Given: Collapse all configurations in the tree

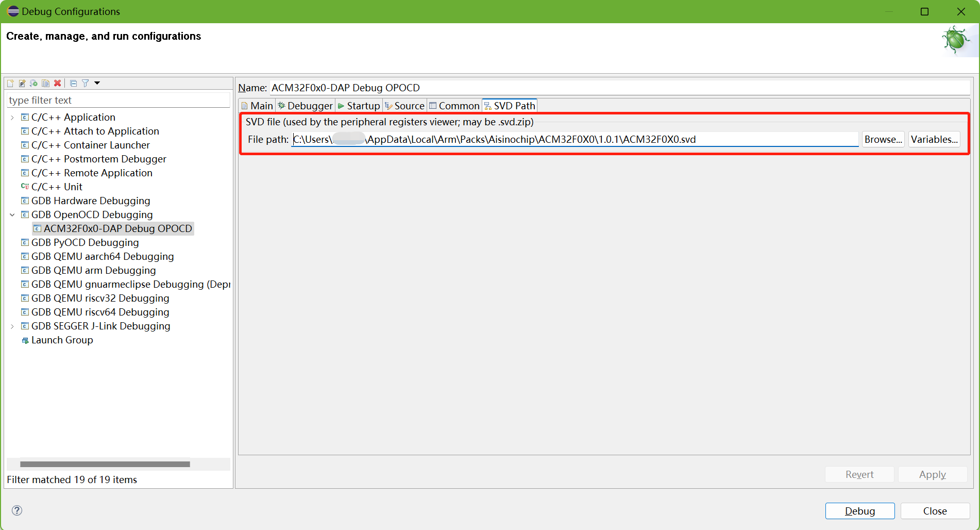Looking at the screenshot, I should click(73, 83).
